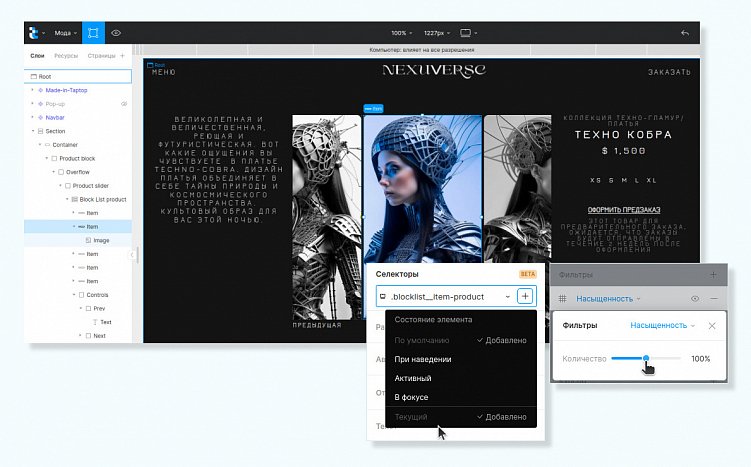Select the center blue portrait image on canvas
This screenshot has width=751, height=467.
point(423,188)
